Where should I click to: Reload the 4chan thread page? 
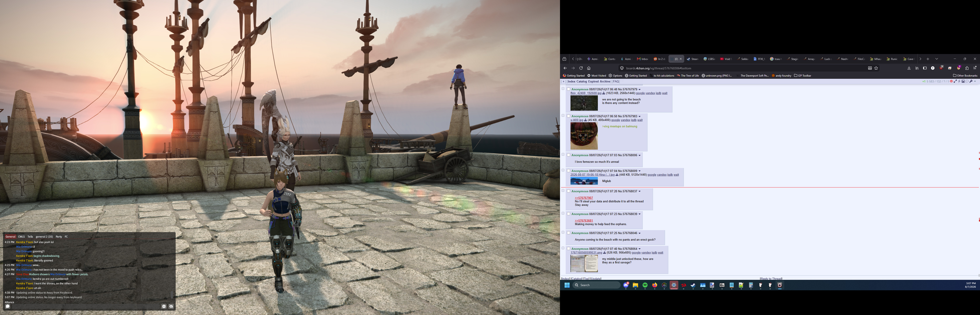click(581, 68)
